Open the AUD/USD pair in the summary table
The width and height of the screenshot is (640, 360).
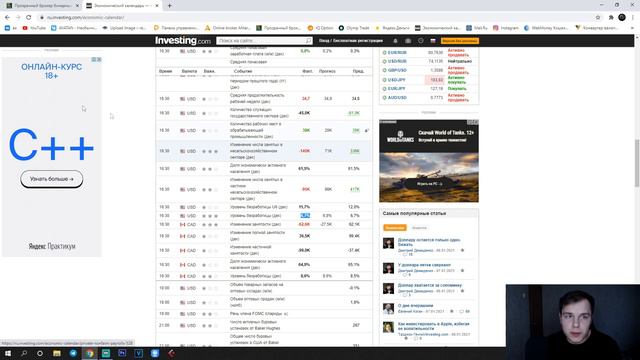[x=397, y=98]
